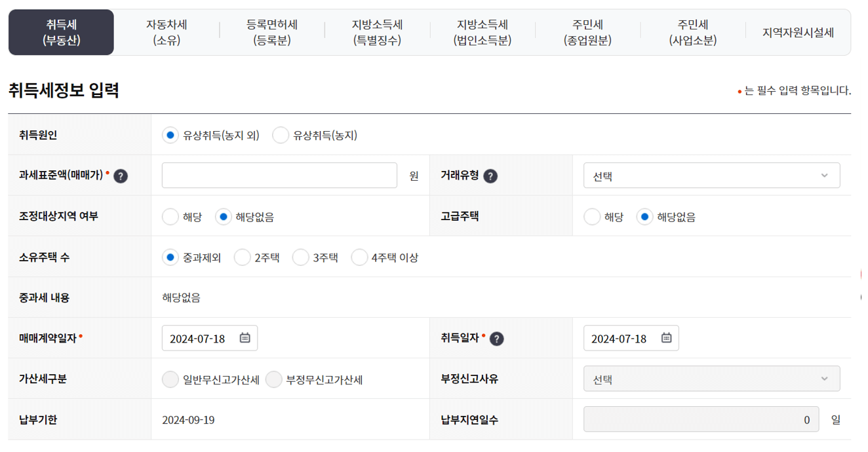
Task: Select 해당 for 고급주택
Action: (592, 216)
